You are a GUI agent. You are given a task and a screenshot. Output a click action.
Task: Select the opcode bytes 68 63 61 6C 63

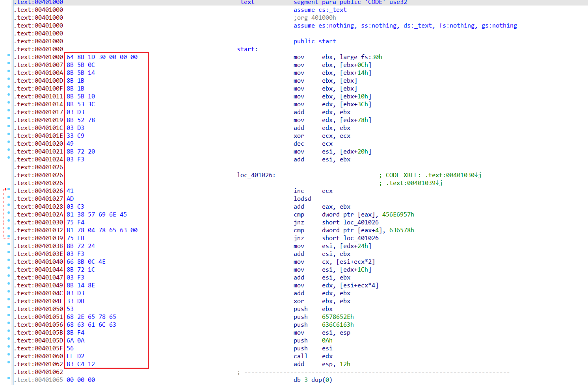91,325
